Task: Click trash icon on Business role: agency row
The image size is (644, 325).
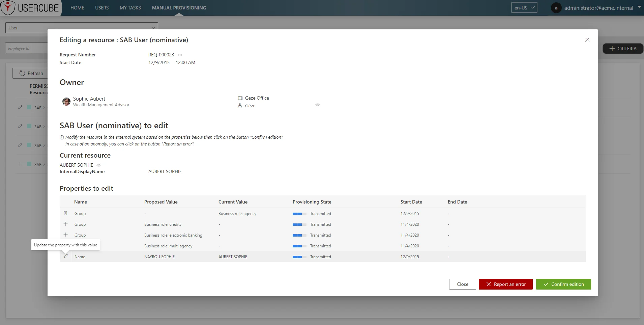Action: (66, 213)
